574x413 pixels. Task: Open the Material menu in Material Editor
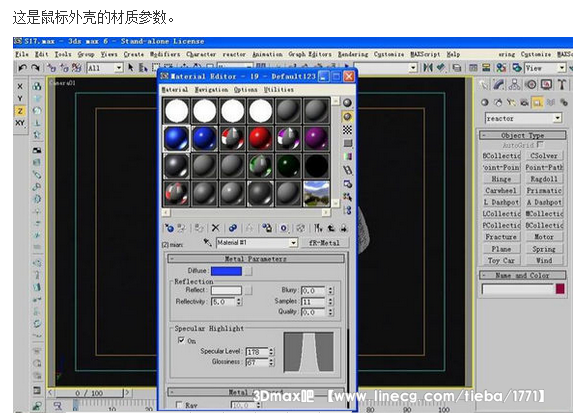pos(175,89)
